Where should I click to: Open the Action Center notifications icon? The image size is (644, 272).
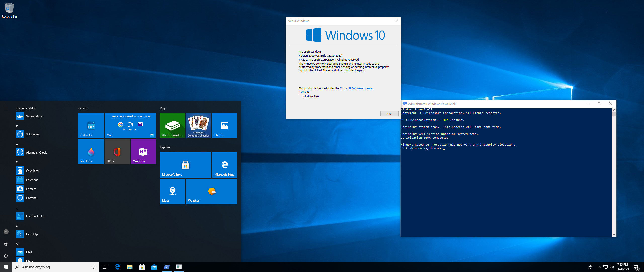636,267
